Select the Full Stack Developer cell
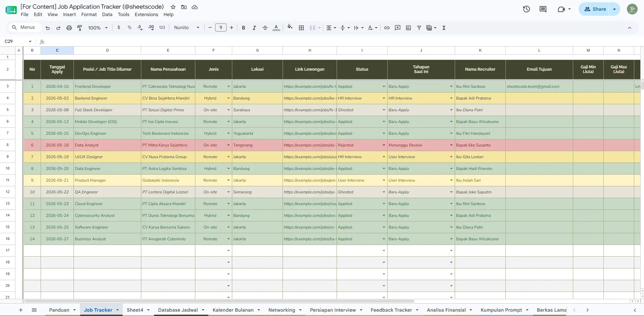644x316 pixels. pyautogui.click(x=107, y=110)
